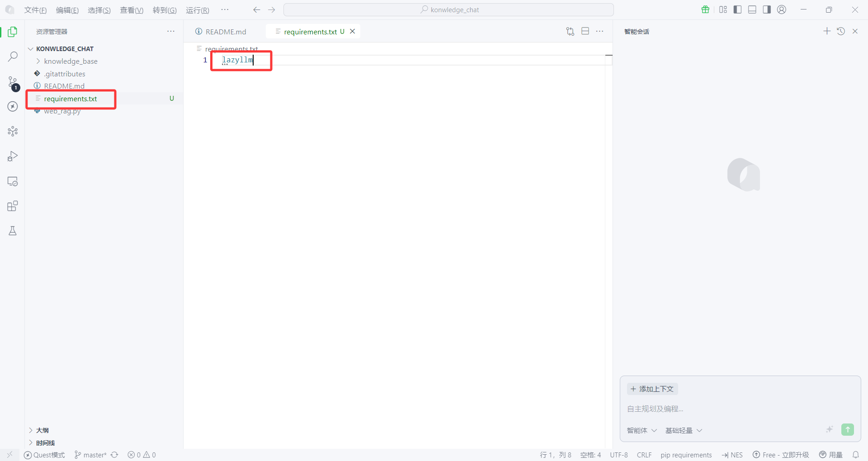Toggle secondary side bar visibility
Screen dimensions: 868x461
click(x=767, y=9)
